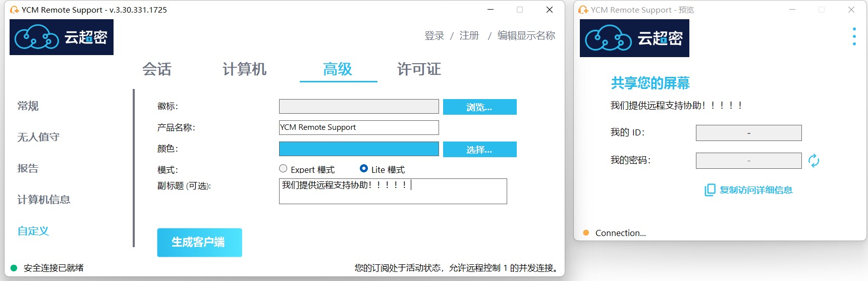The height and width of the screenshot is (281, 868).
Task: Click the 登录 link
Action: coord(435,35)
